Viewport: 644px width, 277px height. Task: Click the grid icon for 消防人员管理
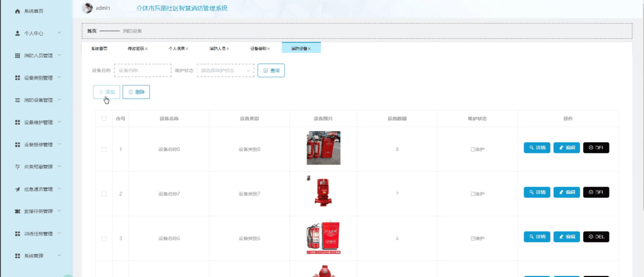[17, 55]
